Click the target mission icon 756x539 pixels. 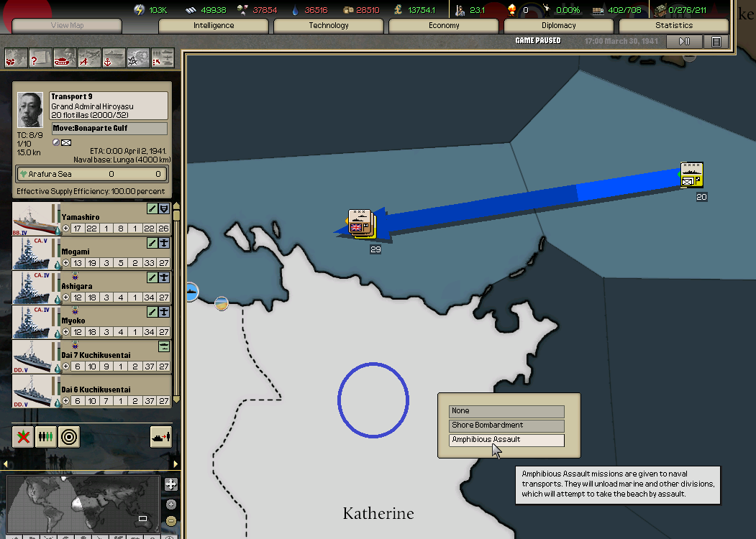pos(69,436)
